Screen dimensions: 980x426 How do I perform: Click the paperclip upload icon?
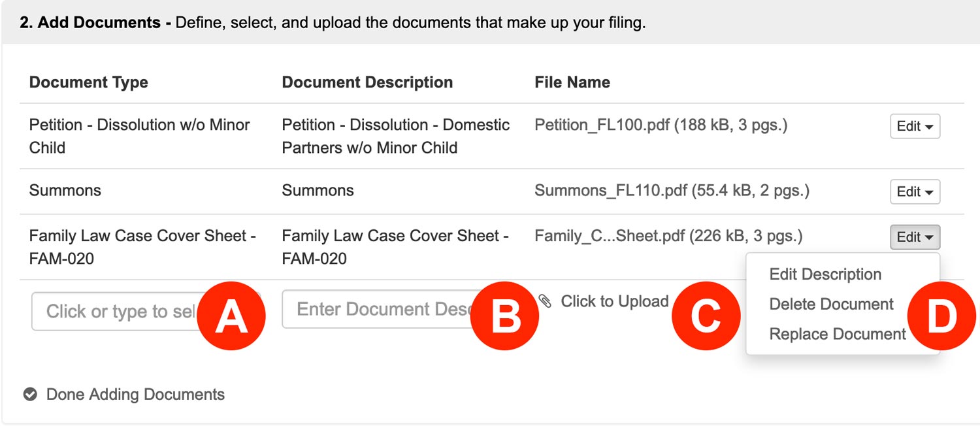click(x=546, y=301)
